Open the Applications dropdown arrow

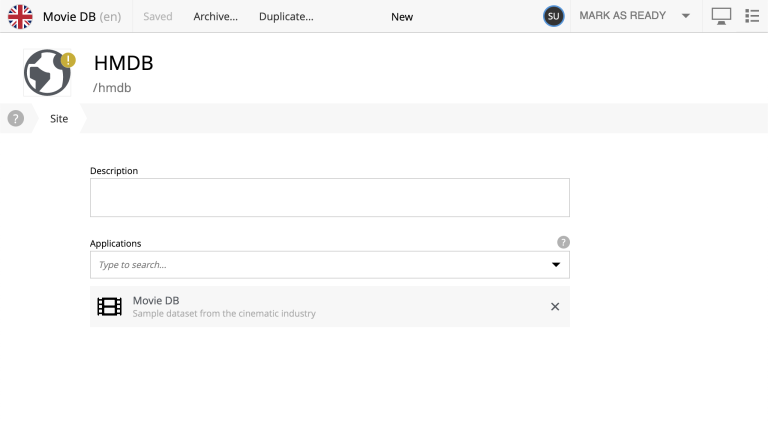[x=556, y=265]
